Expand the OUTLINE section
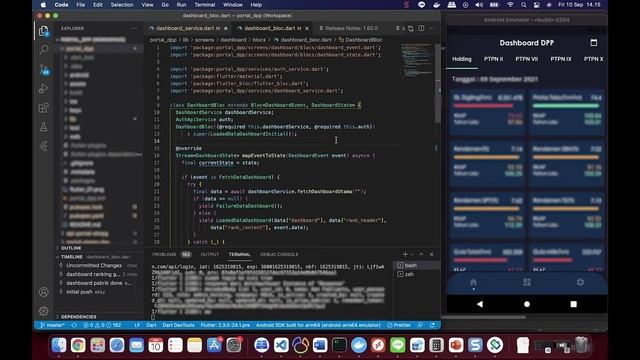The height and width of the screenshot is (360, 640). coord(71,248)
